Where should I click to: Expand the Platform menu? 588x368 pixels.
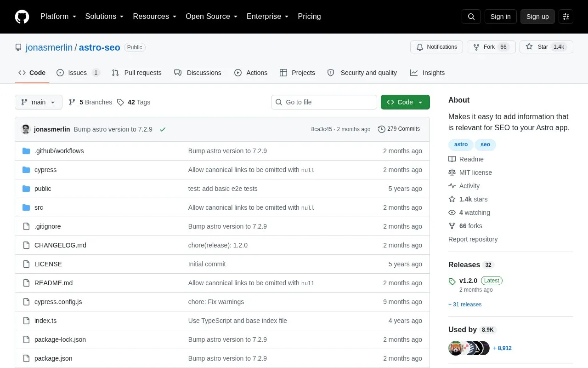click(58, 17)
